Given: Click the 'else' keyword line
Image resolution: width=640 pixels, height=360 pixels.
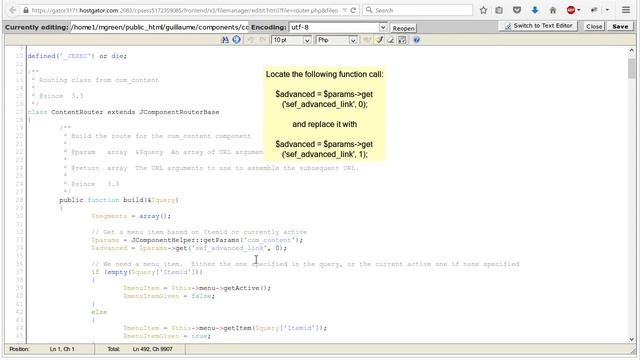Looking at the screenshot, I should click(99, 312).
